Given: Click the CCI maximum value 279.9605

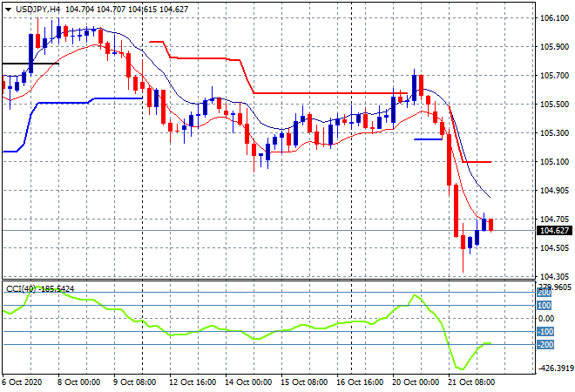Looking at the screenshot, I should click(x=556, y=287).
